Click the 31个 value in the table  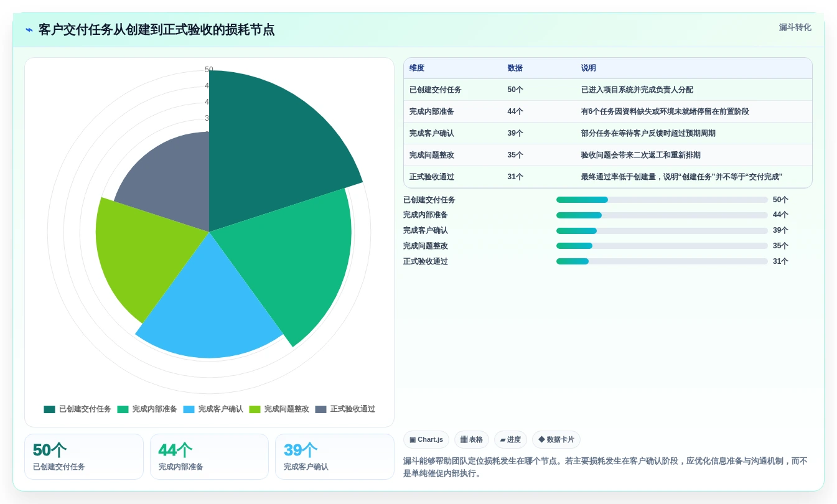(515, 177)
